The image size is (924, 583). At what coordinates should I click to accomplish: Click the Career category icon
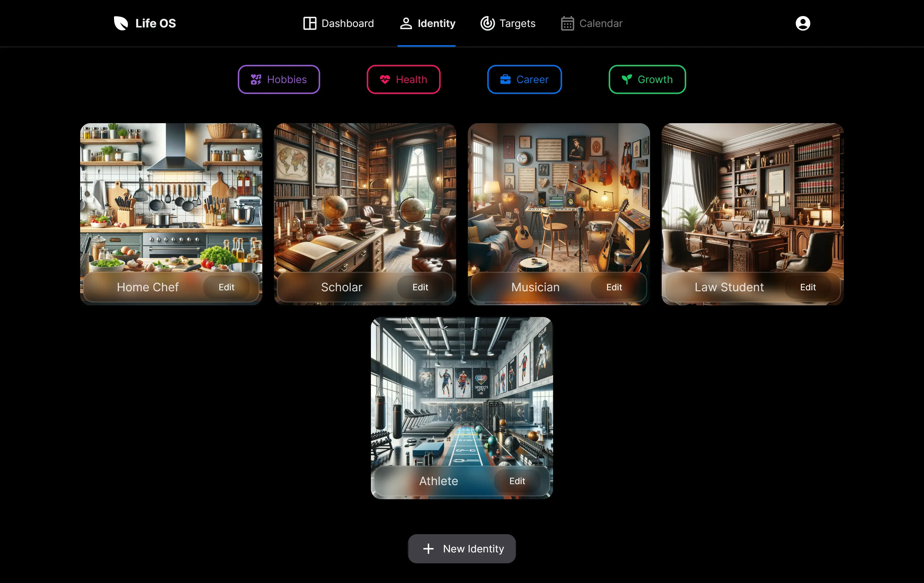(x=505, y=79)
